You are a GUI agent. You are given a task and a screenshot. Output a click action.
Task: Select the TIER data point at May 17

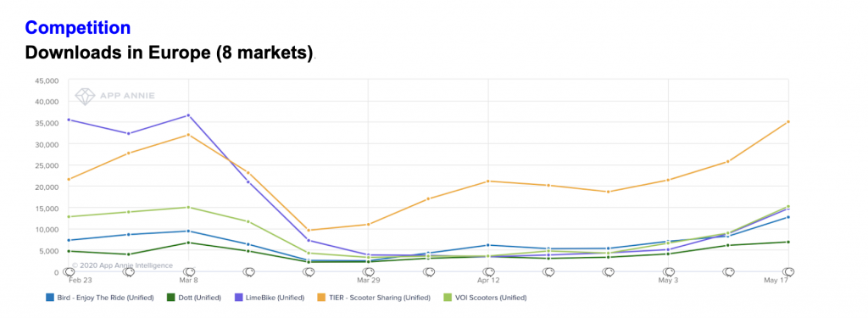(x=788, y=122)
